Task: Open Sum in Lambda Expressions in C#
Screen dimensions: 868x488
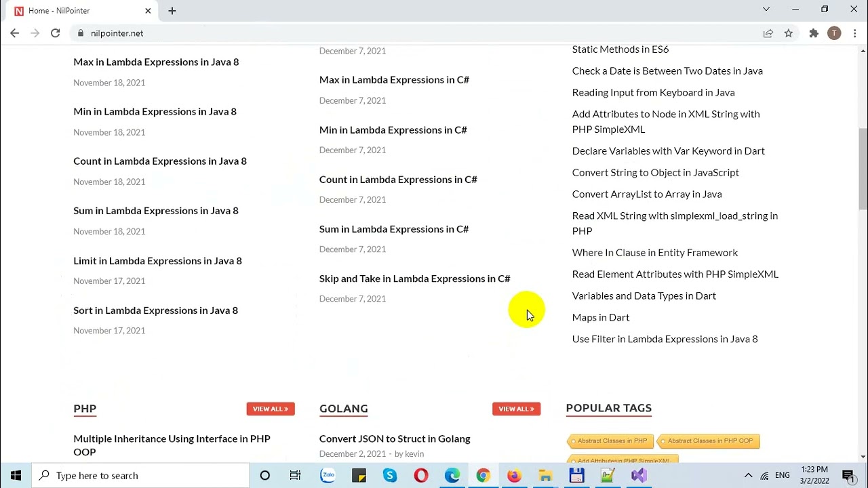Action: 394,228
